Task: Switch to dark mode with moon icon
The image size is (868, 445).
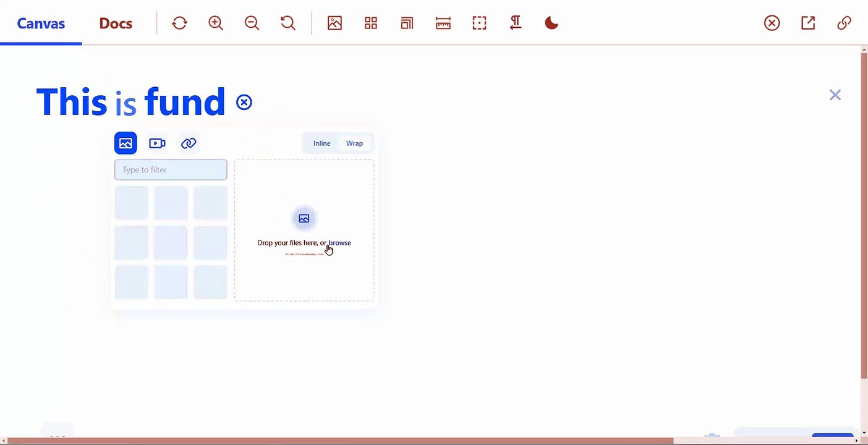Action: point(551,23)
